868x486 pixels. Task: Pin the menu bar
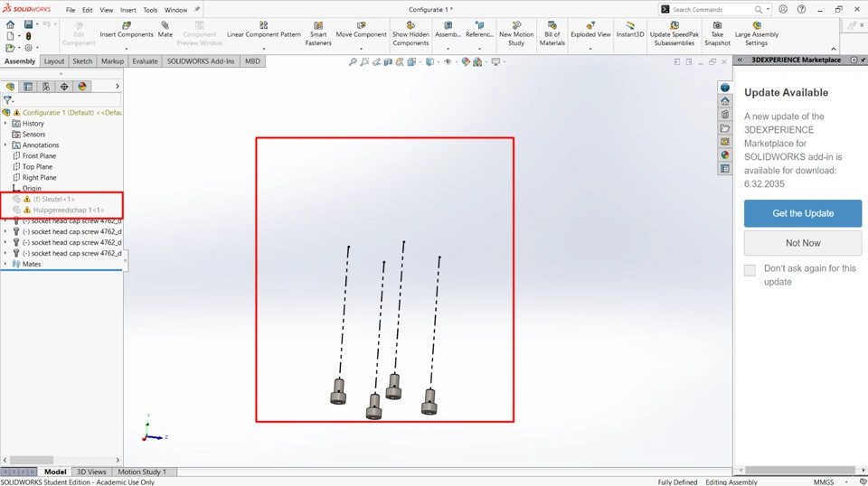(x=197, y=9)
